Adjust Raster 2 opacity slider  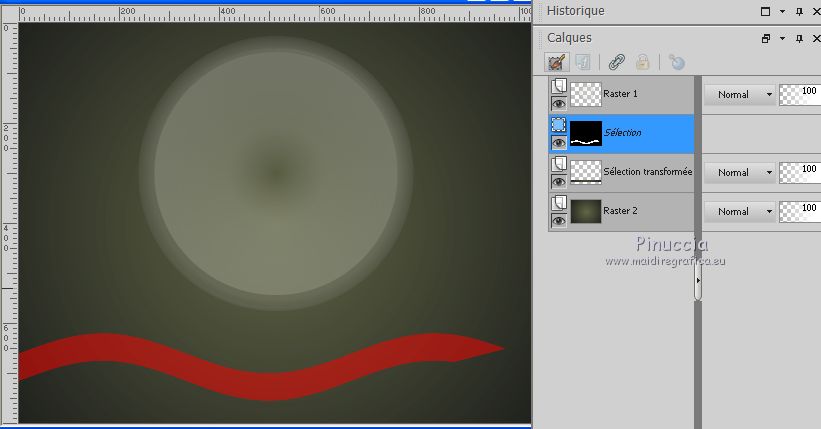(800, 212)
